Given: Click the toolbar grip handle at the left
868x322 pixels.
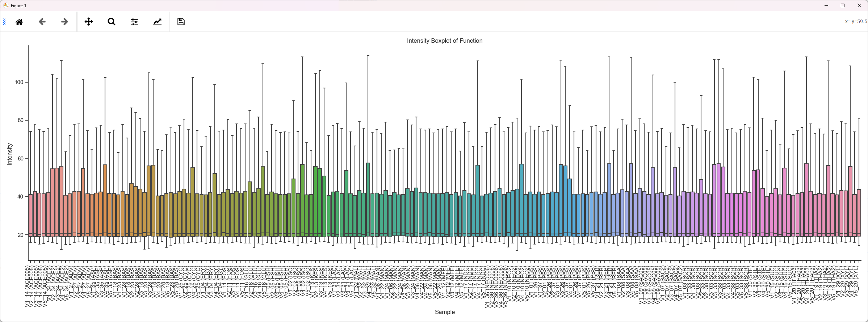Looking at the screenshot, I should (x=4, y=22).
